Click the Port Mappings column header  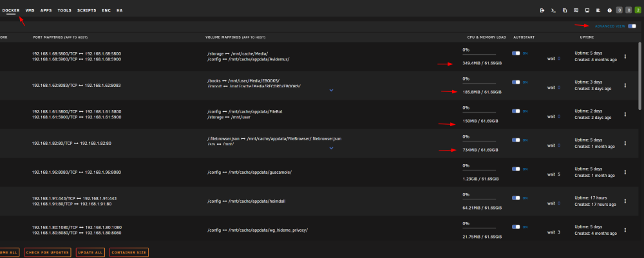point(61,37)
